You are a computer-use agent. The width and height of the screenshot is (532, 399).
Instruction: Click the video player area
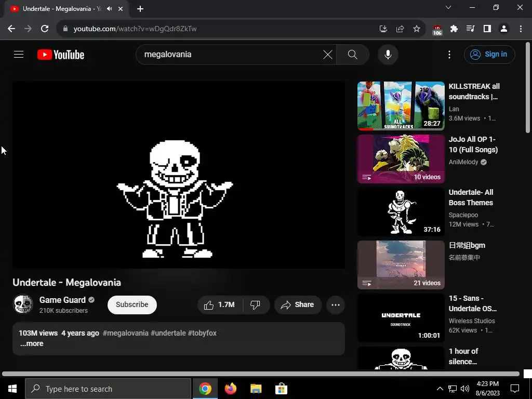coord(179,175)
